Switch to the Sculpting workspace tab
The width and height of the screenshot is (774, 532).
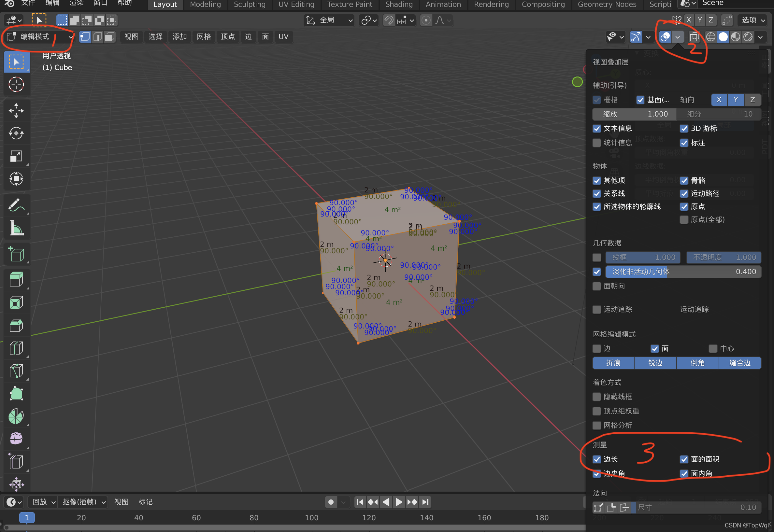(x=250, y=5)
